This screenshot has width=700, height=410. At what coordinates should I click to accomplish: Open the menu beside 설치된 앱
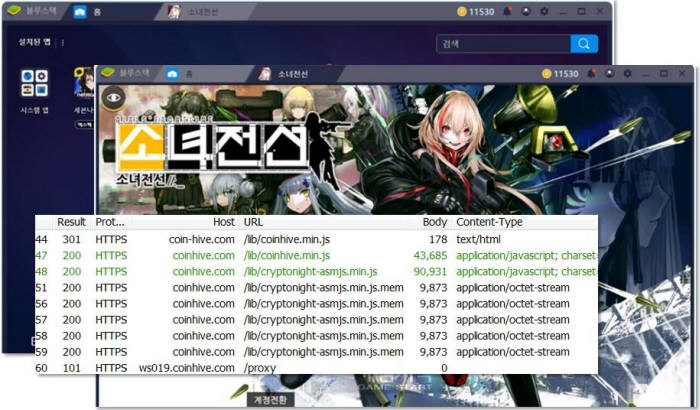[x=62, y=43]
